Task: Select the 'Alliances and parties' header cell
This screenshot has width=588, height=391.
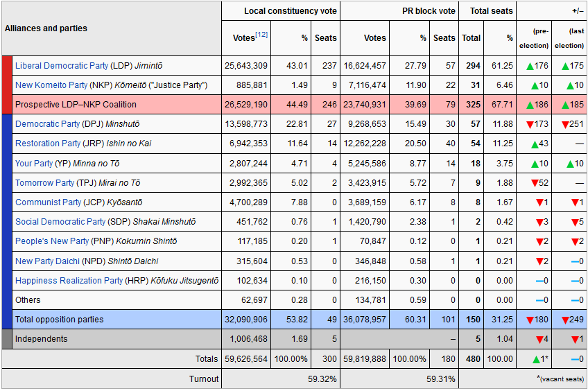Action: [112, 28]
